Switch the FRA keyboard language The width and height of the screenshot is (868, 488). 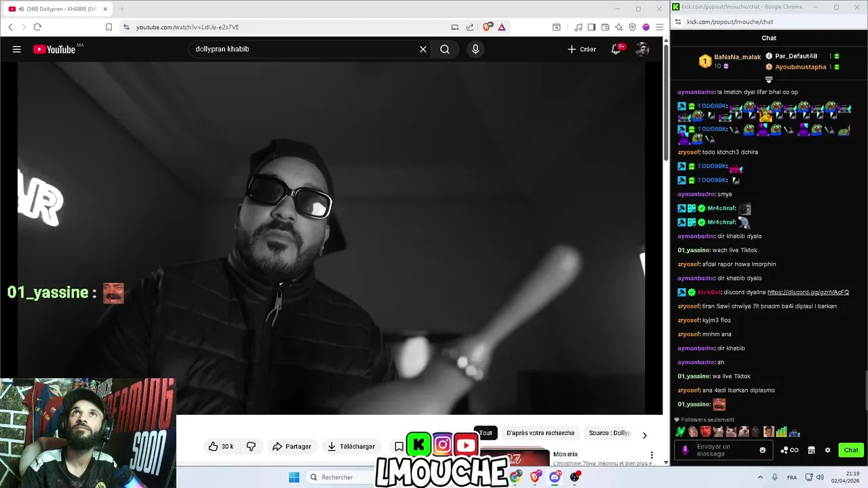(x=792, y=477)
